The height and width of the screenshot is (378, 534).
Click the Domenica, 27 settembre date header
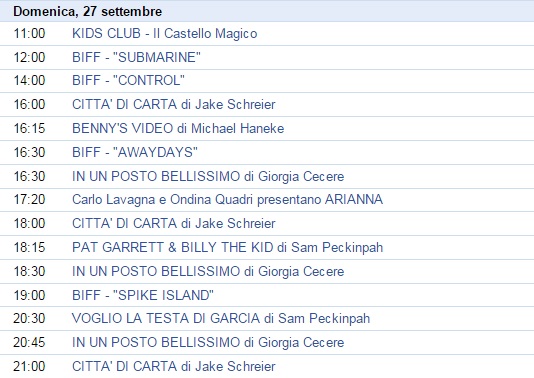(x=88, y=12)
